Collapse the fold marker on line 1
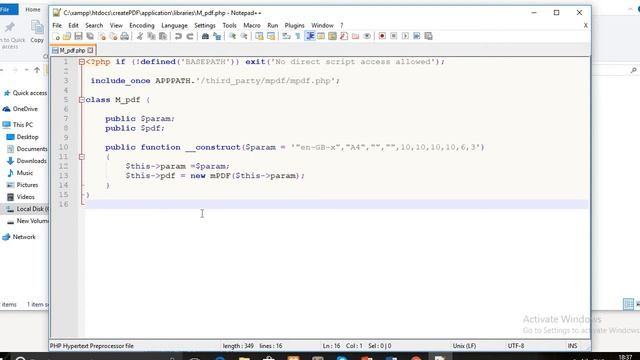This screenshot has height=360, width=640. [82, 62]
